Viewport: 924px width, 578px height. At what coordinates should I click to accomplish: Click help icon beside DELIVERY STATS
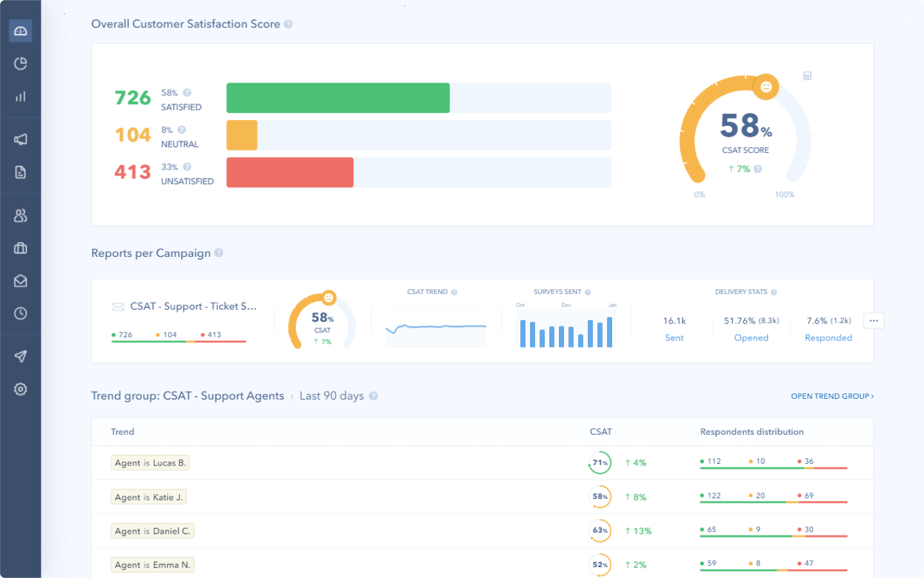coord(774,292)
